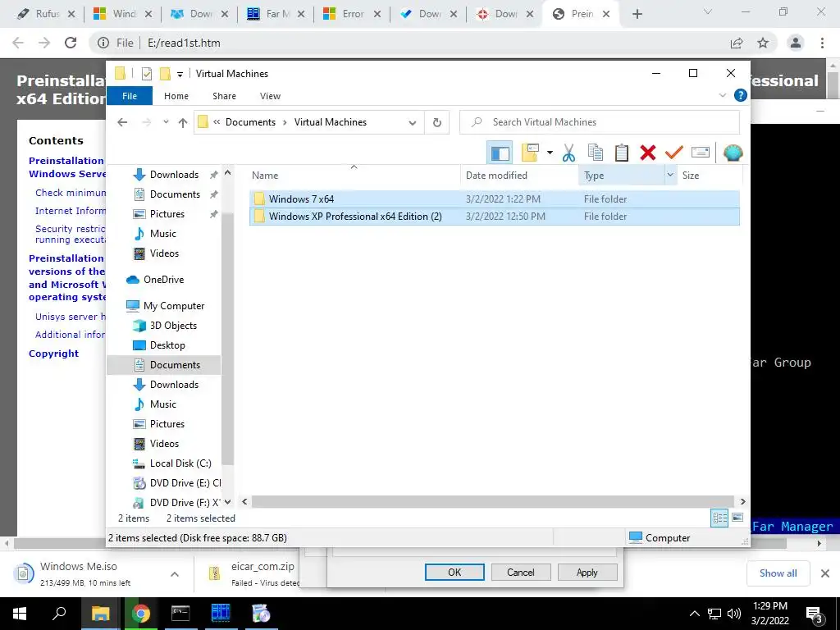The width and height of the screenshot is (840, 630).
Task: Open pinned Pictures in Quick access
Action: point(167,214)
